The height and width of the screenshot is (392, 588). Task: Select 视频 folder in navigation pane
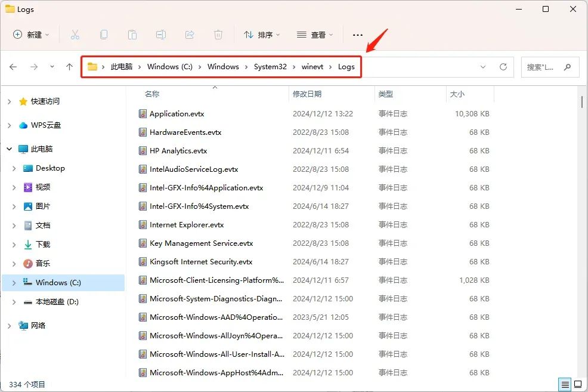[x=43, y=187]
